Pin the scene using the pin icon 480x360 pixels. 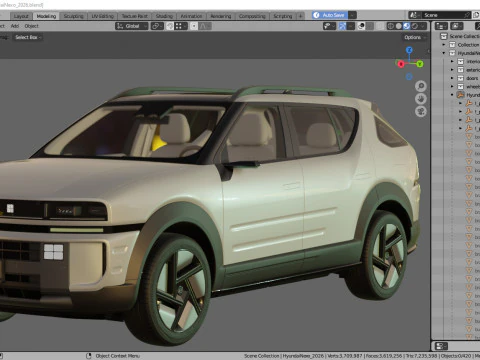pyautogui.click(x=467, y=15)
